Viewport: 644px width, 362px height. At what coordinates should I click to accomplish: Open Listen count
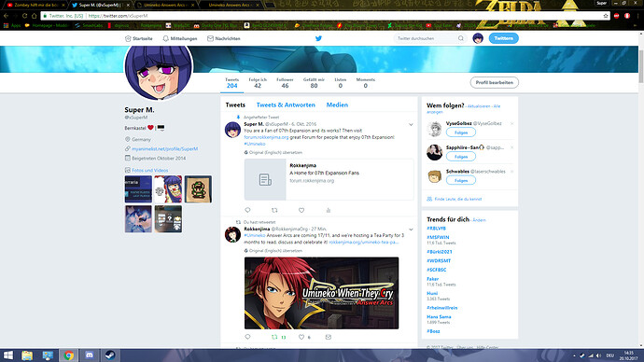click(340, 83)
